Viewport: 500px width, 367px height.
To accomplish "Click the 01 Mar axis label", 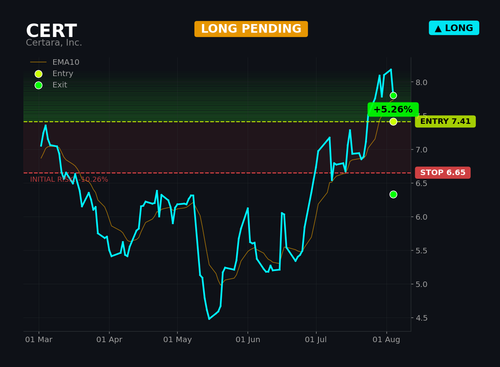I will pos(39,340).
